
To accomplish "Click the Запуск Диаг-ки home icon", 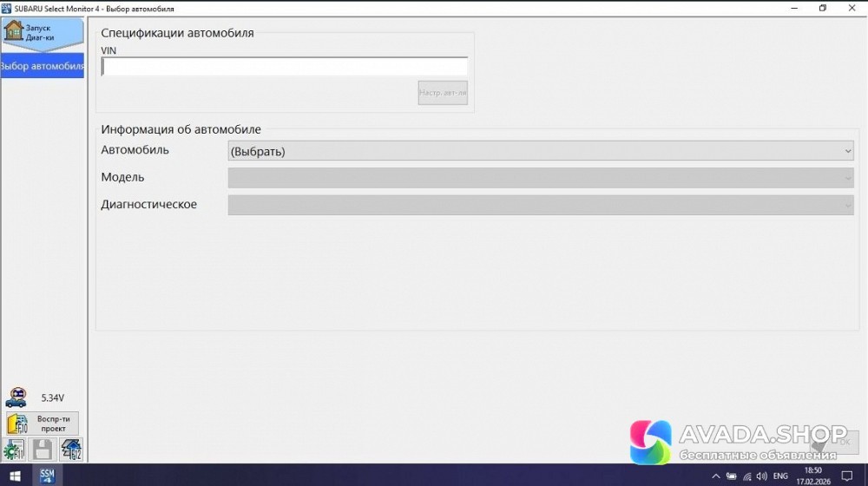I will pos(15,32).
